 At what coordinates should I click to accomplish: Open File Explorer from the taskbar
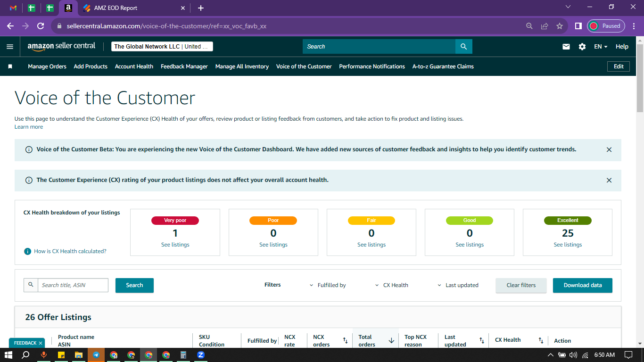coord(79,355)
